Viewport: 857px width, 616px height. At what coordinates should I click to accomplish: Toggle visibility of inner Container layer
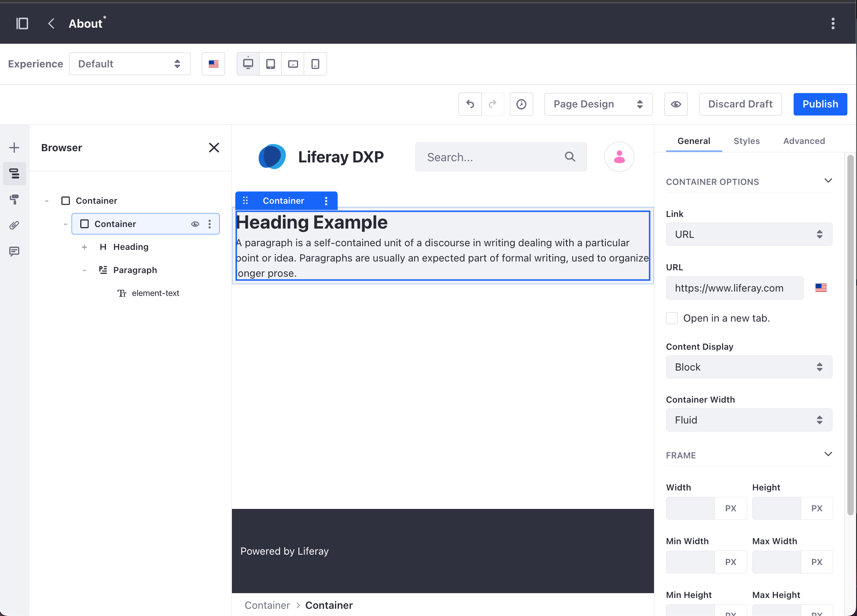click(x=195, y=223)
